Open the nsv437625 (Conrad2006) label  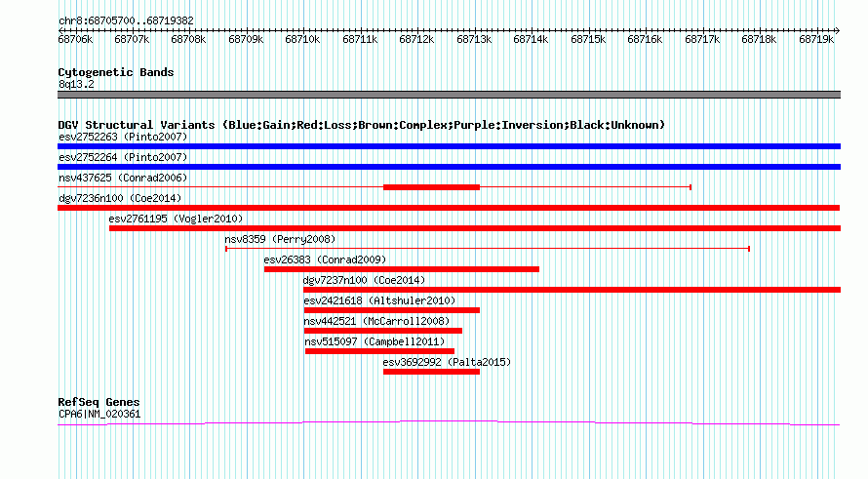pyautogui.click(x=123, y=178)
